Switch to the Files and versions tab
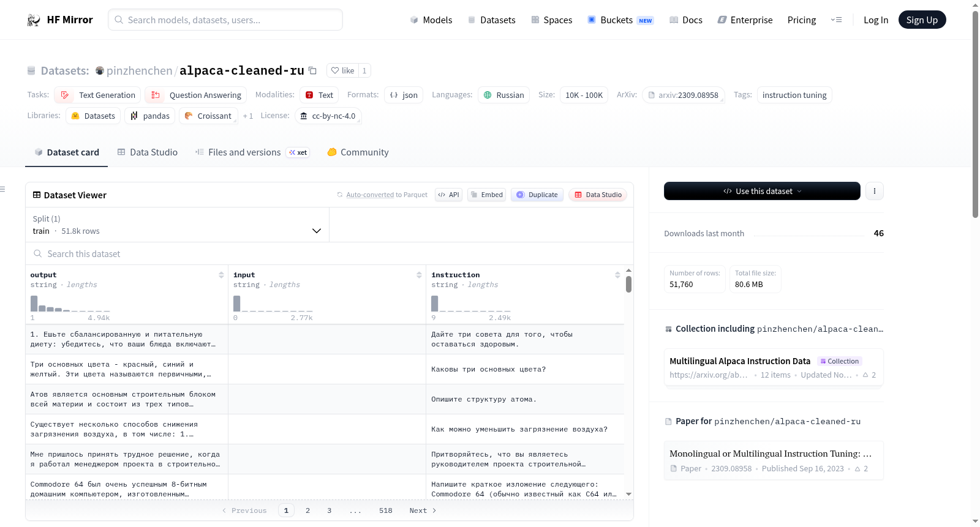Screen dimensions: 980x527 (x=252, y=152)
